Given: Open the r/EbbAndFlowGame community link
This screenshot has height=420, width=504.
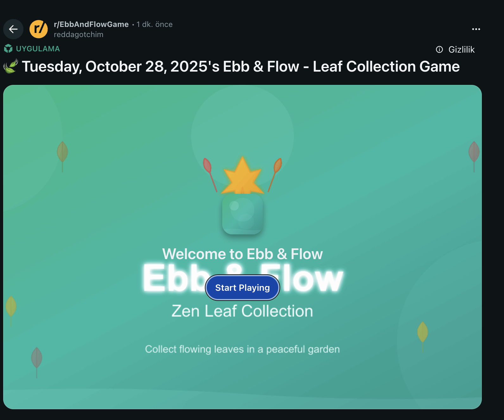Looking at the screenshot, I should click(91, 24).
